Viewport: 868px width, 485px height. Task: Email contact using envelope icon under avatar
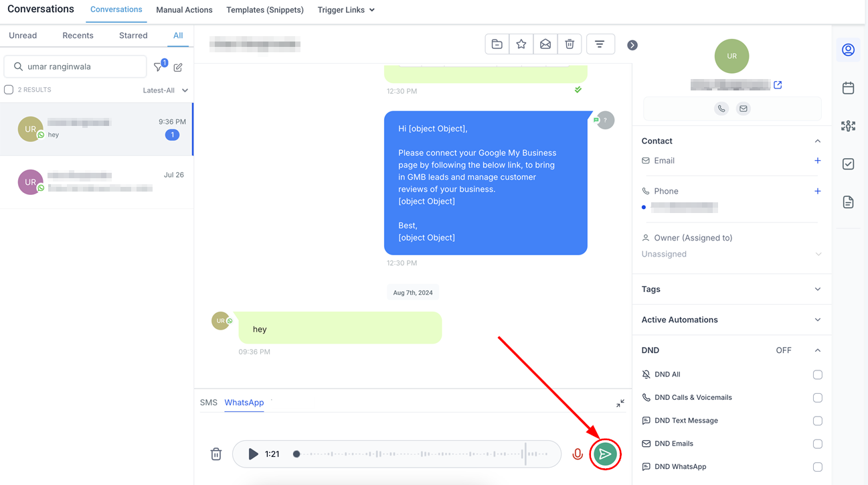(x=744, y=109)
